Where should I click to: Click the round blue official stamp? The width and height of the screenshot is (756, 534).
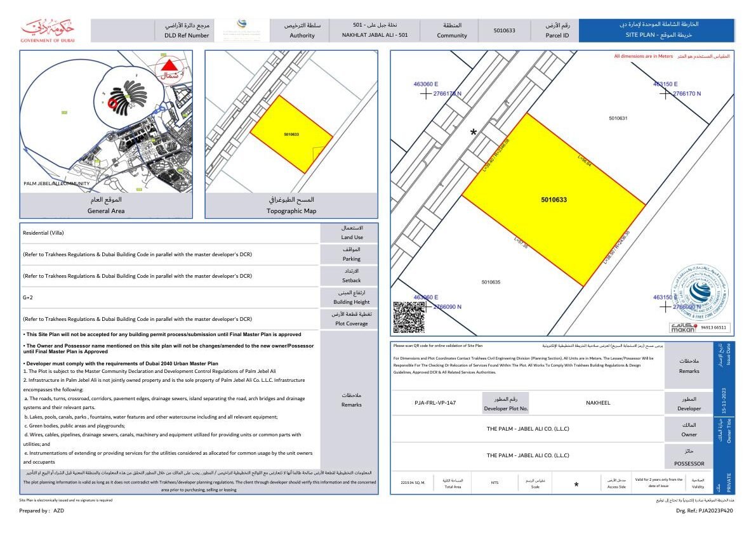700,294
